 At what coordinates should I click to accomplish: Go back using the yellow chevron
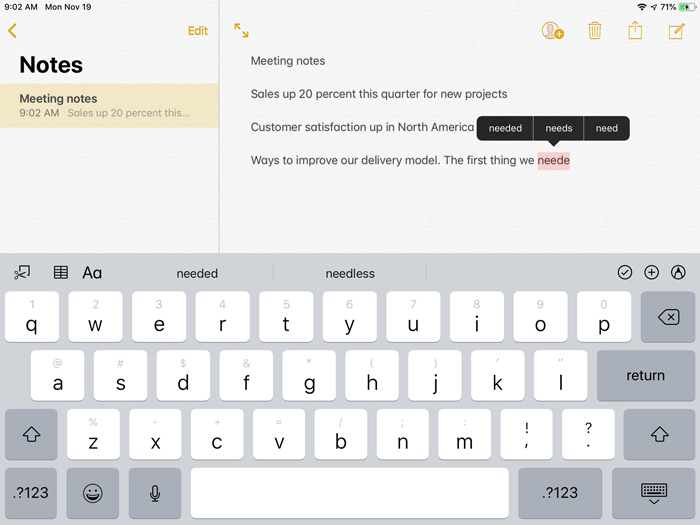[12, 31]
